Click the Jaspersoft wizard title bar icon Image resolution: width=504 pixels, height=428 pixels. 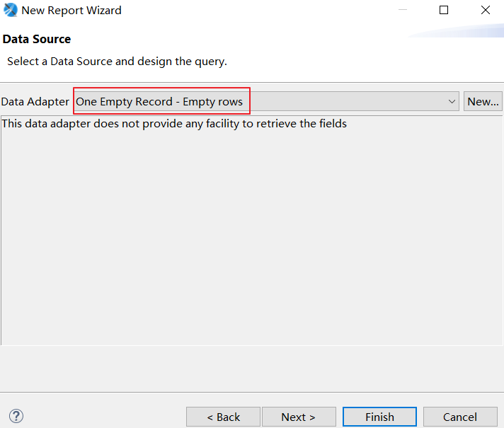pyautogui.click(x=11, y=10)
